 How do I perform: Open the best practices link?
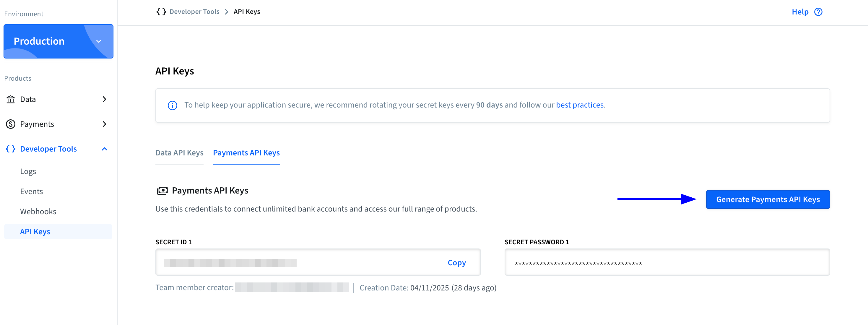(x=579, y=105)
